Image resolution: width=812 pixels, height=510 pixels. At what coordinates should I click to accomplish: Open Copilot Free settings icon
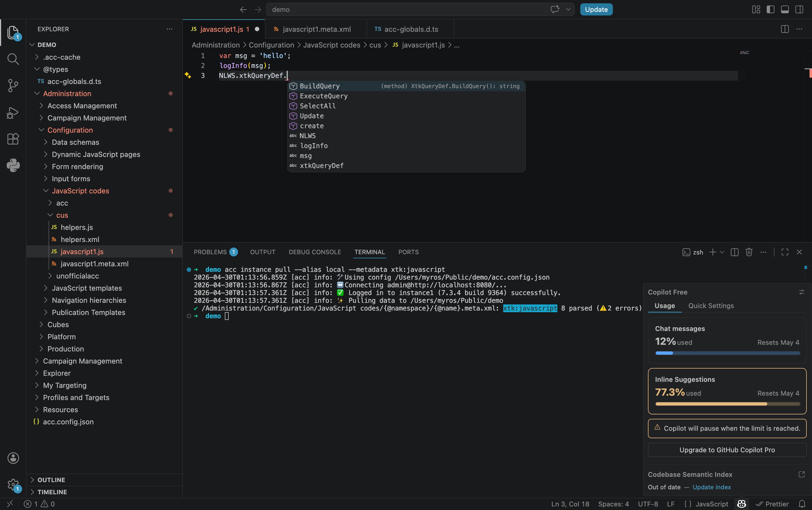(802, 292)
